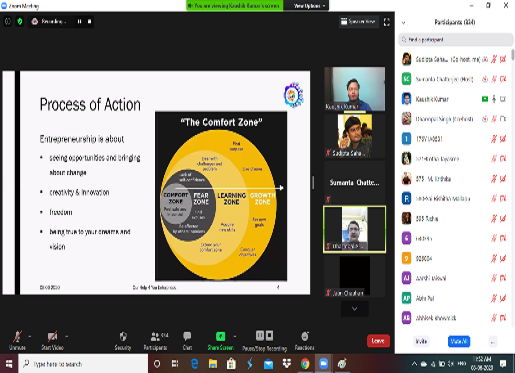Open Task View on the taskbar
The width and height of the screenshot is (515, 373).
pos(175,364)
